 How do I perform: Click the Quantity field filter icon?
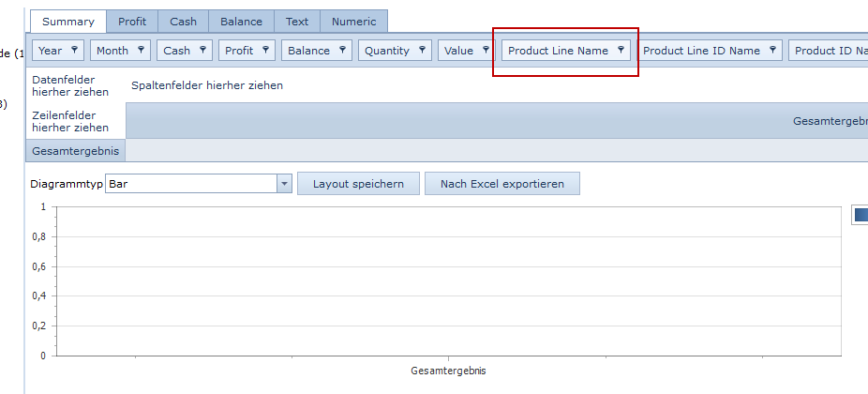coord(422,51)
